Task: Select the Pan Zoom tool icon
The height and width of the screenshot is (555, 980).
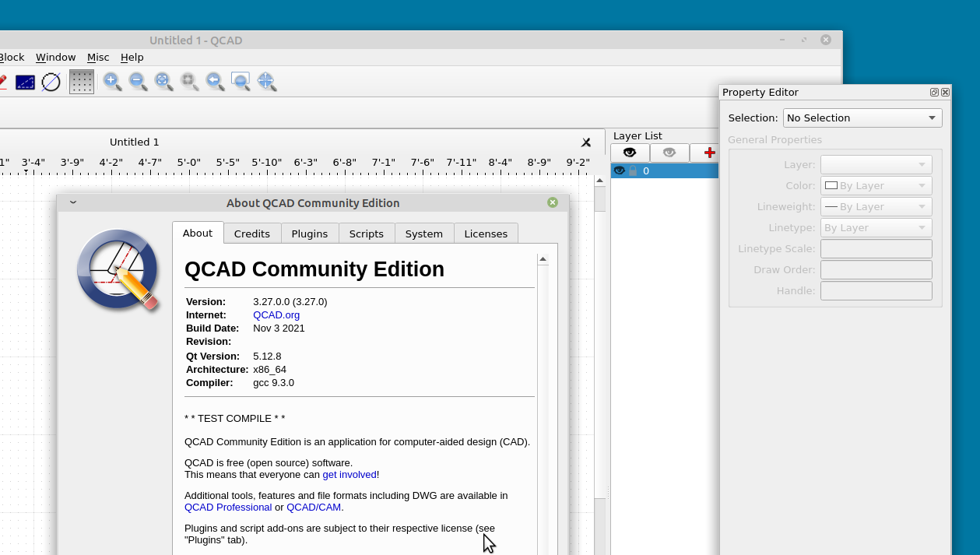Action: point(266,81)
